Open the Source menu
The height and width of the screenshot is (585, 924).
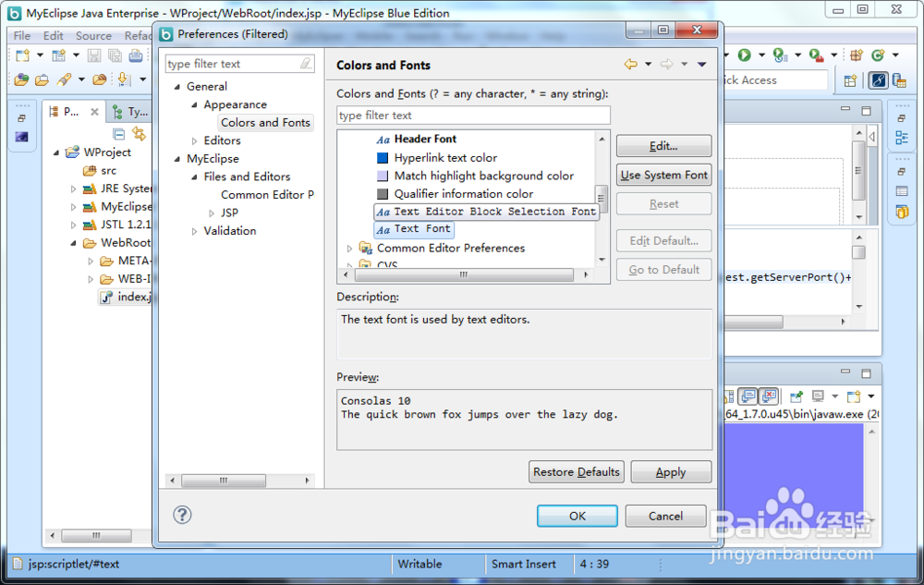93,35
